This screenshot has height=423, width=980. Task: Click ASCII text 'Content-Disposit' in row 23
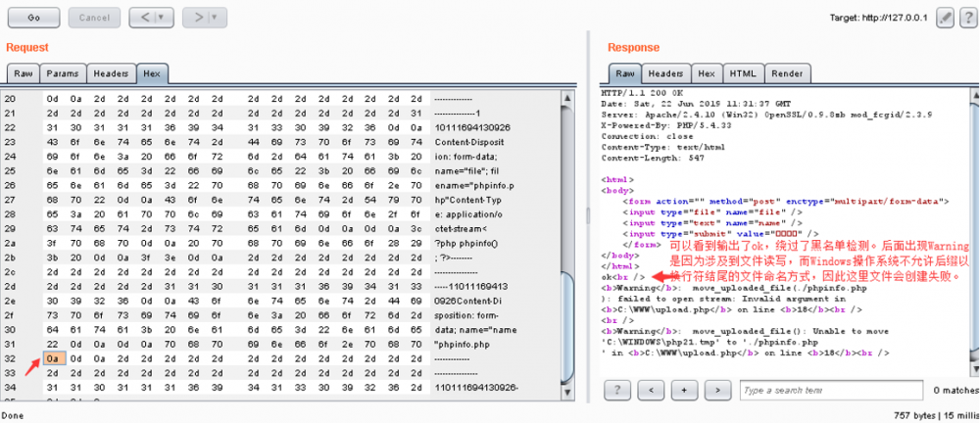coord(468,142)
